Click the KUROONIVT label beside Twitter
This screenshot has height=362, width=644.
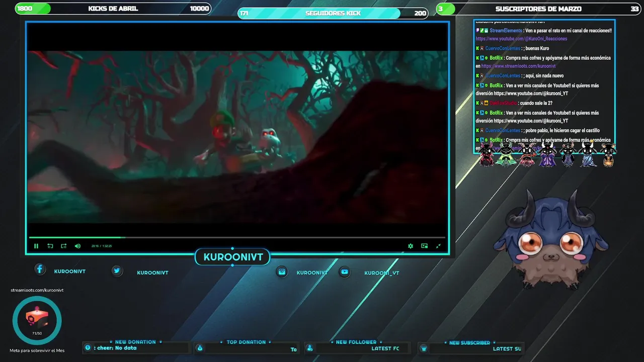click(152, 273)
